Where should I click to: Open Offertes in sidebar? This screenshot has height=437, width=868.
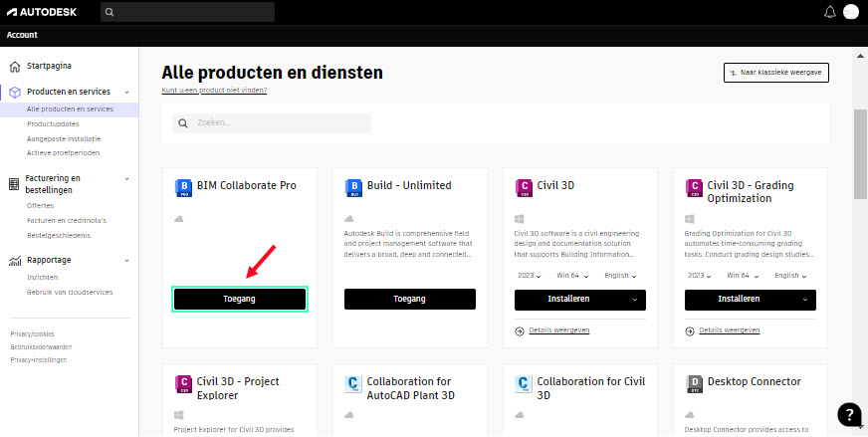click(x=40, y=205)
